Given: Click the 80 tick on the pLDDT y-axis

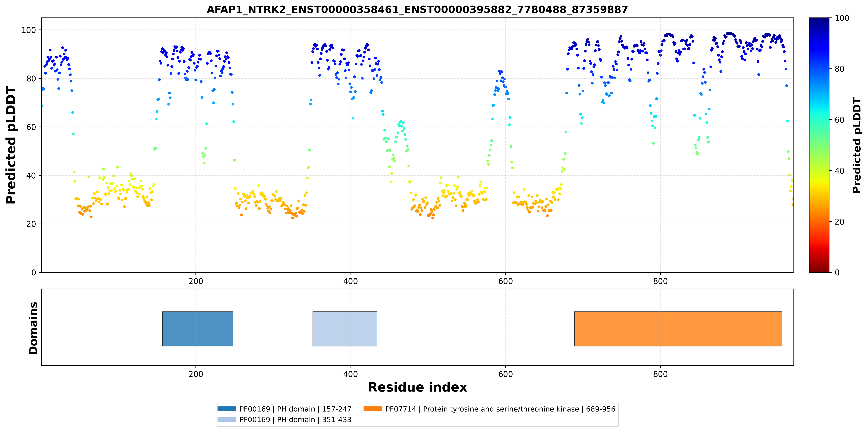Looking at the screenshot, I should [x=31, y=78].
